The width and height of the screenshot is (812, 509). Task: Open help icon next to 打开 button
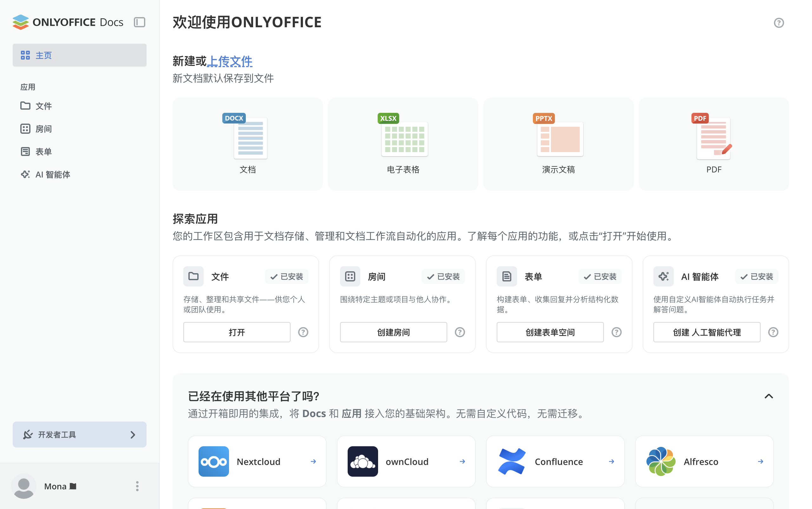tap(303, 332)
